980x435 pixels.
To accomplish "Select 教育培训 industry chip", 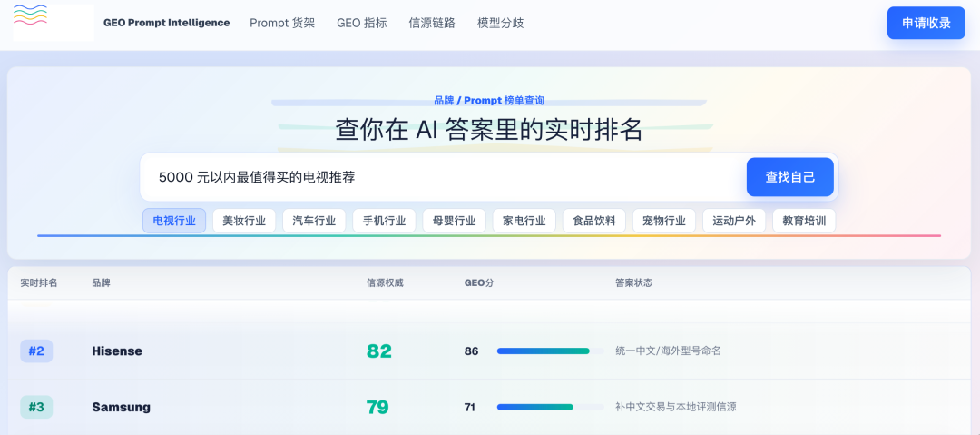I will tap(804, 221).
